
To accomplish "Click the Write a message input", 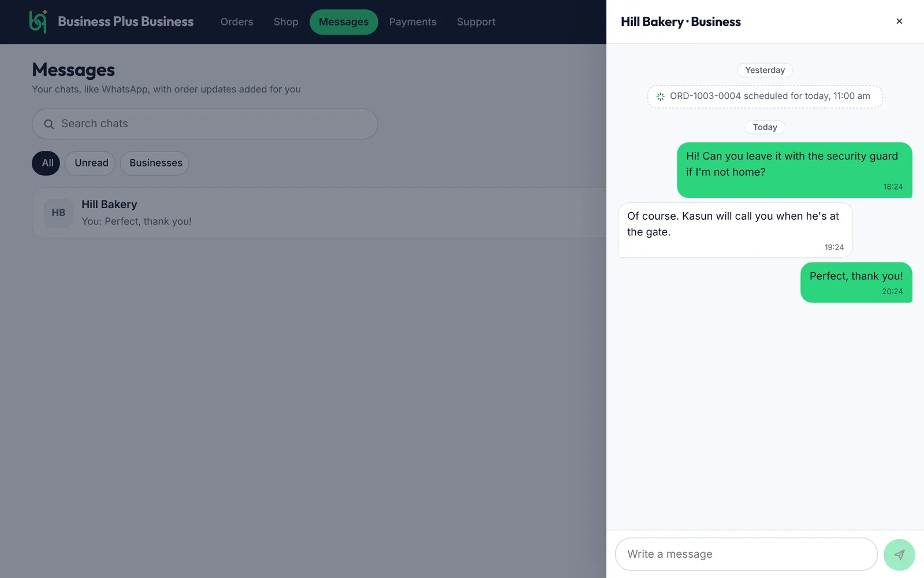I will pyautogui.click(x=746, y=554).
